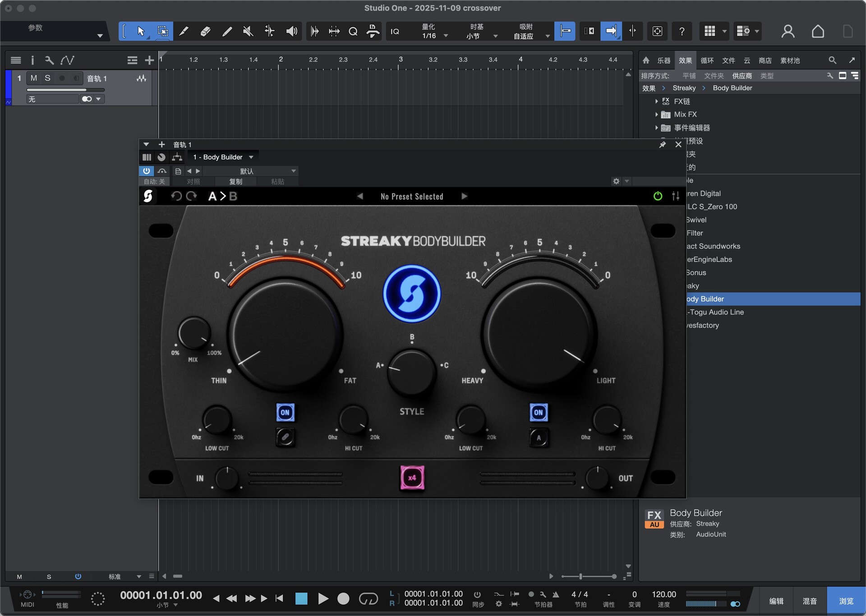
Task: Mute track 音轨 1
Action: click(x=34, y=78)
